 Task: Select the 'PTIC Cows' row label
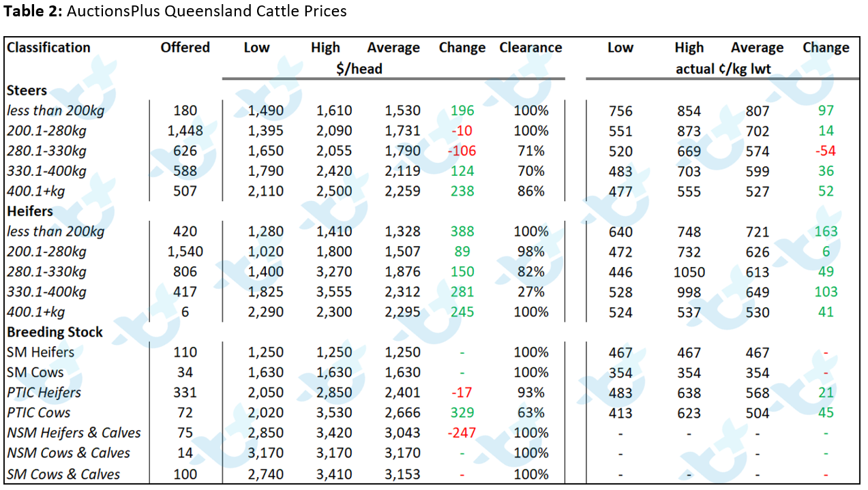coord(38,412)
